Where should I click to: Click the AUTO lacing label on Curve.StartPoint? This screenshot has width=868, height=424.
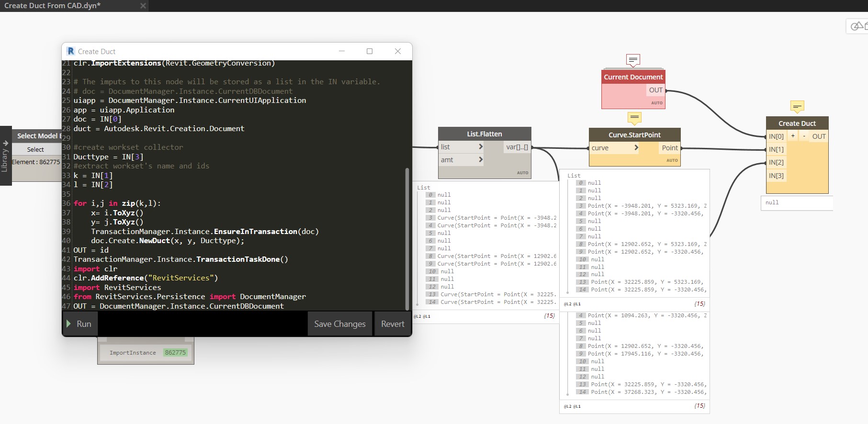[x=672, y=160]
